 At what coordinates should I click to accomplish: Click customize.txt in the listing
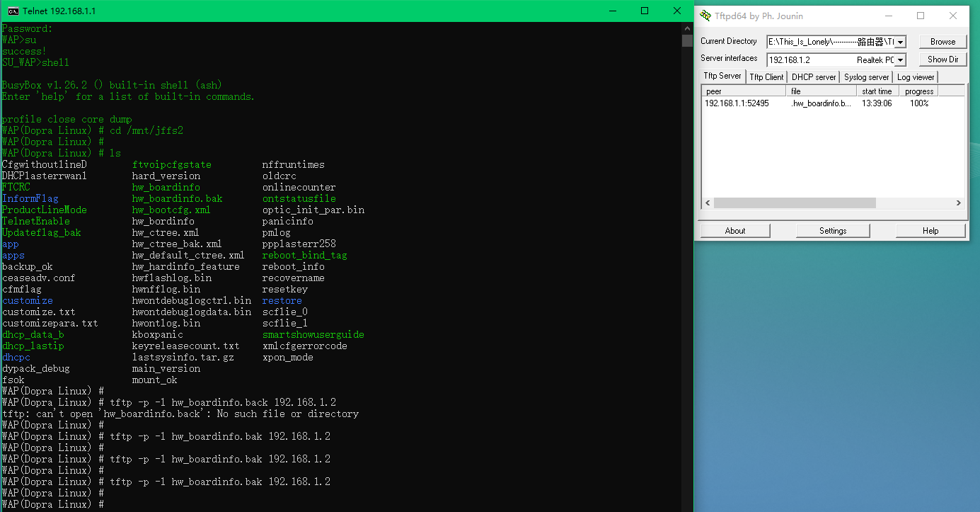tap(39, 312)
